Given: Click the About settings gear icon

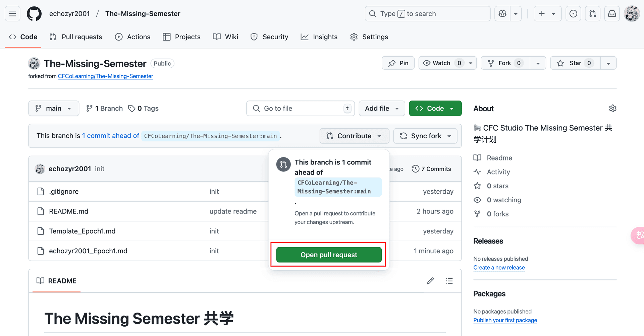Looking at the screenshot, I should [x=612, y=109].
